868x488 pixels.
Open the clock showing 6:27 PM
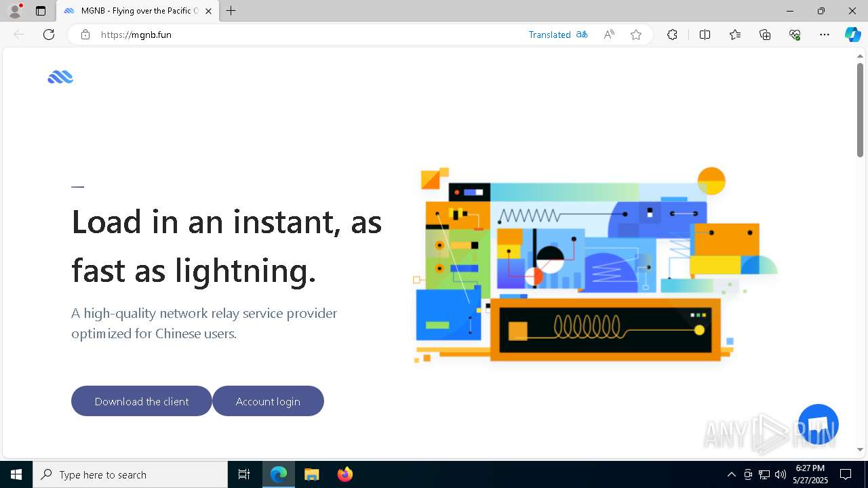click(811, 474)
